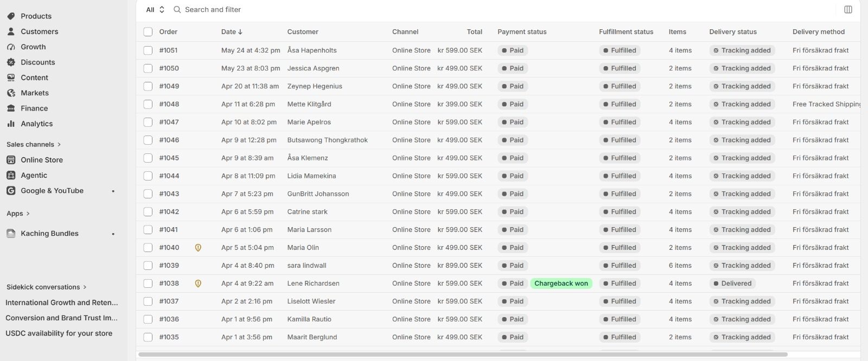Viewport: 868px width, 361px height.
Task: Click the Customers person icon
Action: (x=11, y=31)
